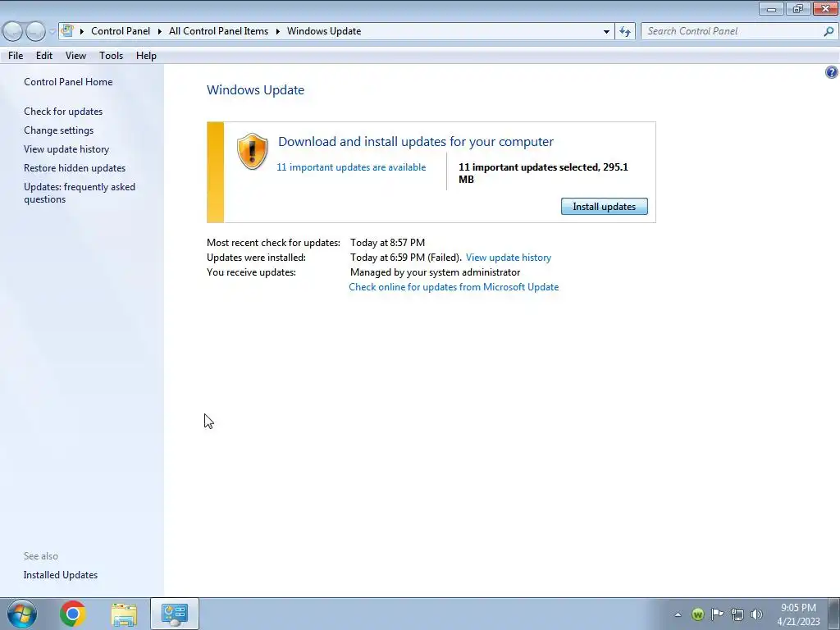840x630 pixels.
Task: Click the blue Help question mark icon
Action: pyautogui.click(x=832, y=72)
